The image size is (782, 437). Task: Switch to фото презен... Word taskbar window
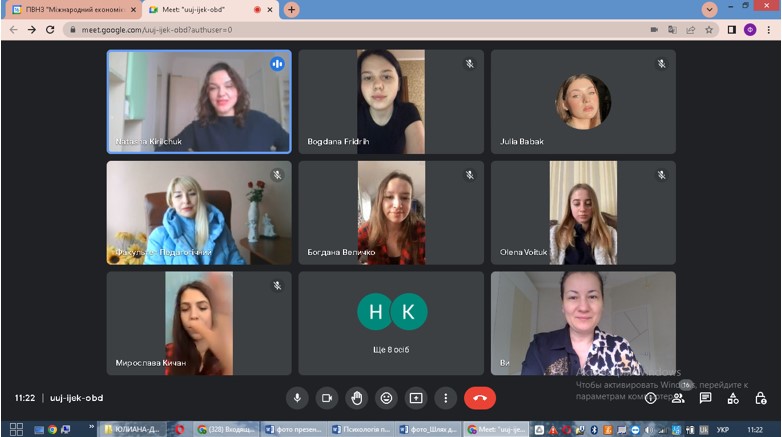coord(293,430)
